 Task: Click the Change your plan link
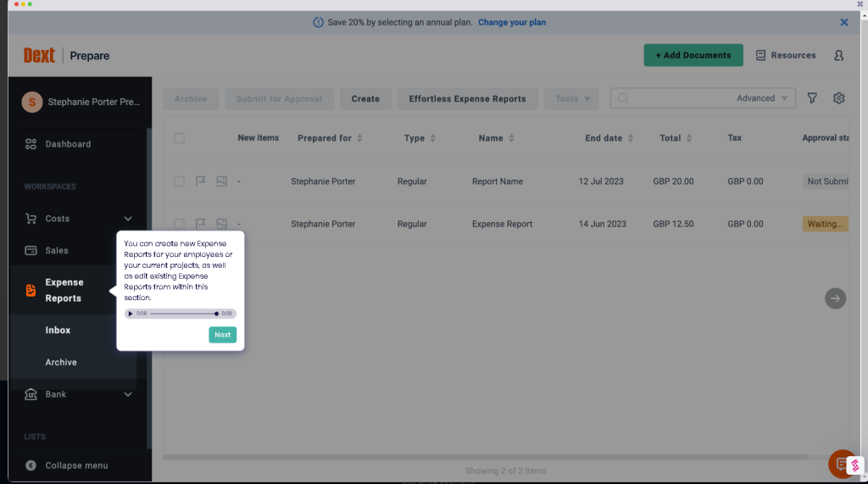[511, 23]
